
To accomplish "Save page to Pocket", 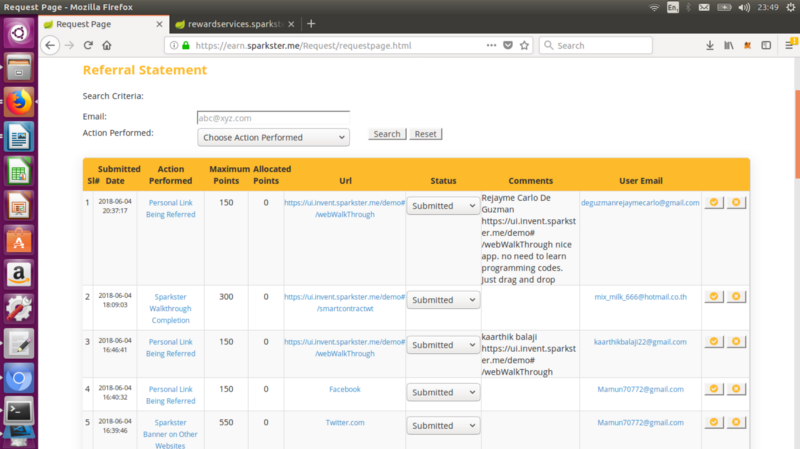I will click(x=508, y=45).
